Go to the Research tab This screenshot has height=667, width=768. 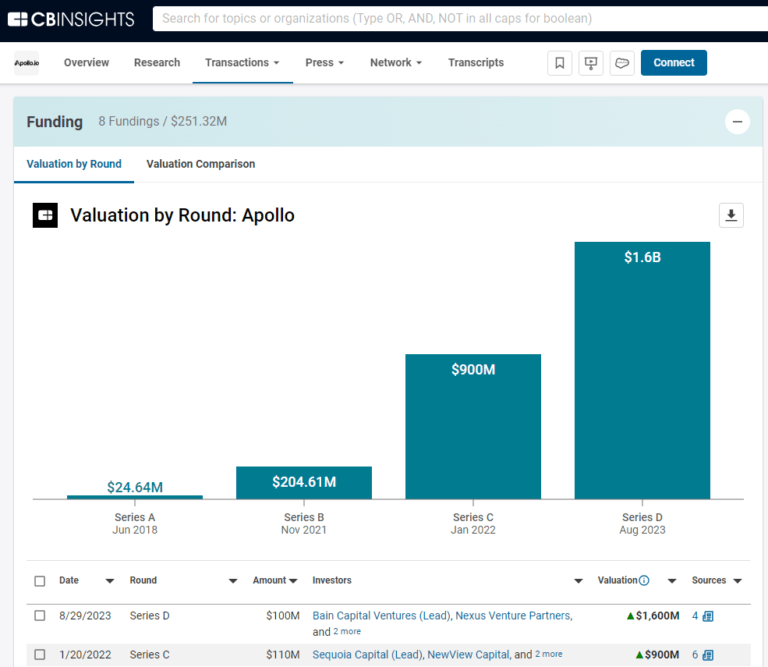(157, 63)
